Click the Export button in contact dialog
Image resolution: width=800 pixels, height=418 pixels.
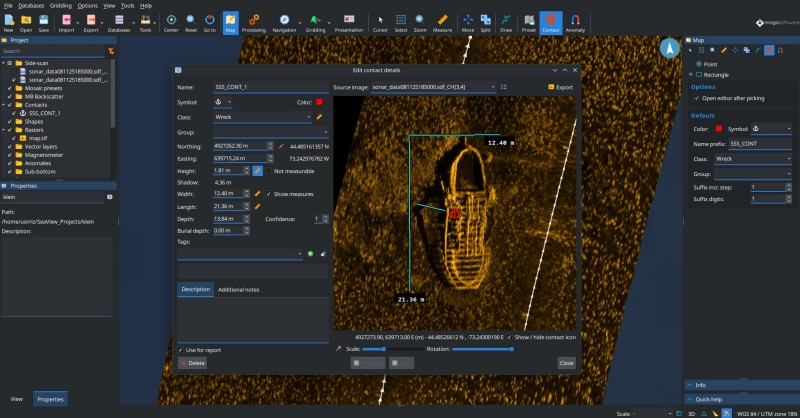[560, 87]
